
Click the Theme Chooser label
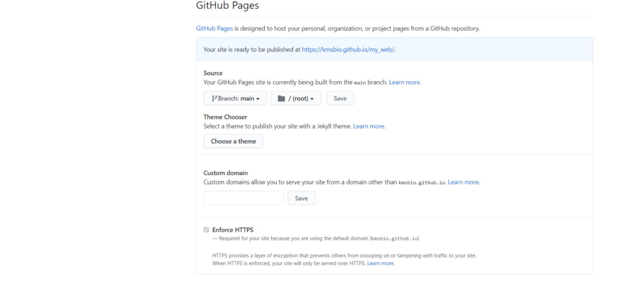(x=225, y=117)
